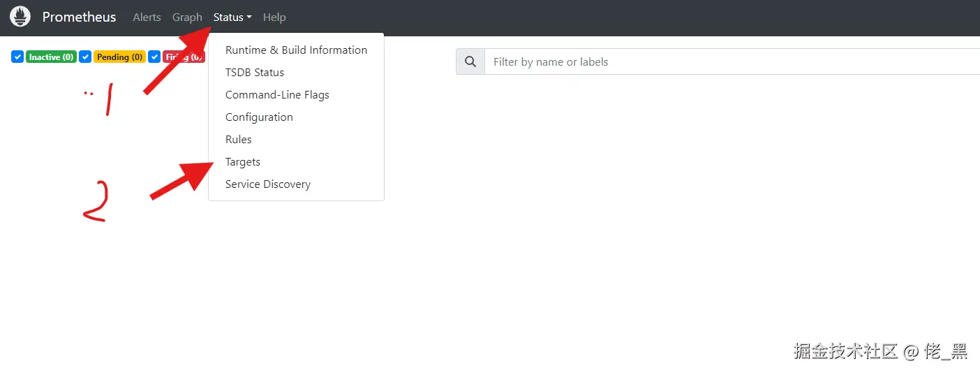Open the Graph page link

pyautogui.click(x=187, y=17)
